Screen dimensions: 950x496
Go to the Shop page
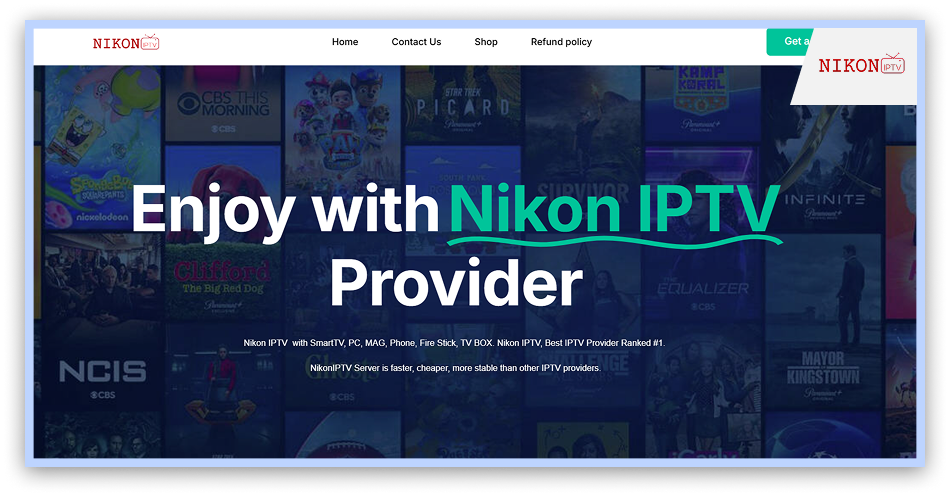[486, 42]
